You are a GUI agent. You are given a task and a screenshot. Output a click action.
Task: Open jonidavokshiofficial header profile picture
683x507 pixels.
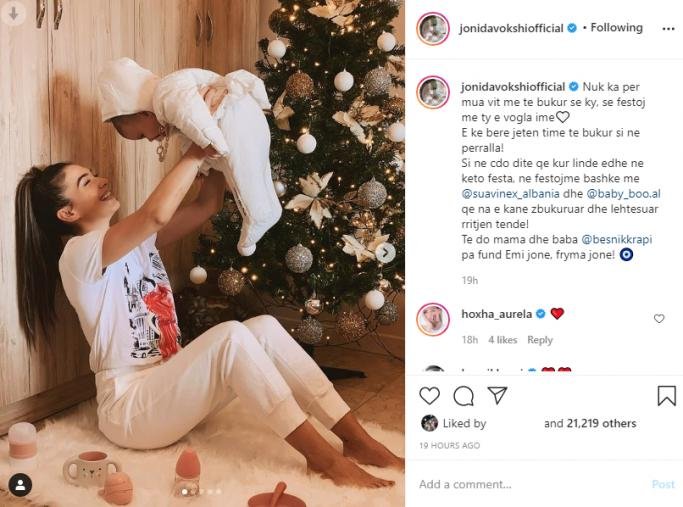click(x=433, y=28)
